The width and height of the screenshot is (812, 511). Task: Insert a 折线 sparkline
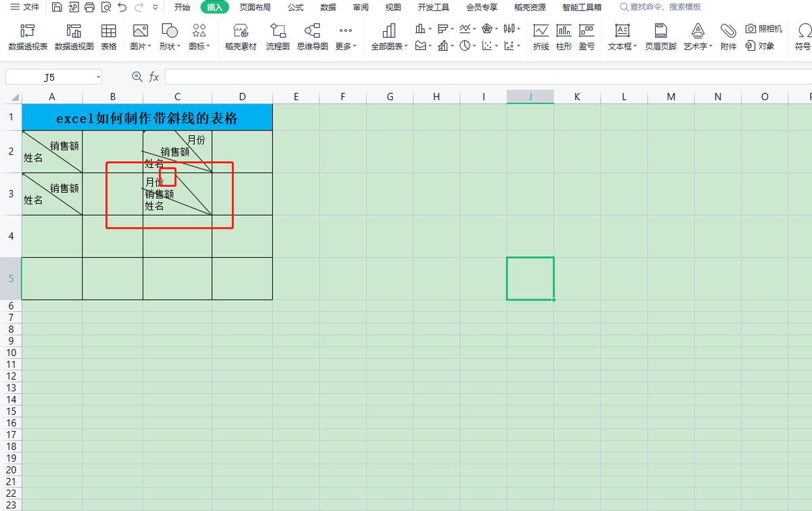541,31
